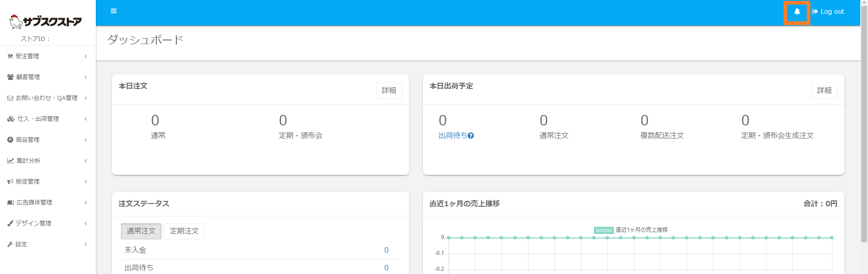This screenshot has width=868, height=274.
Task: Click the Log out link
Action: tap(828, 12)
